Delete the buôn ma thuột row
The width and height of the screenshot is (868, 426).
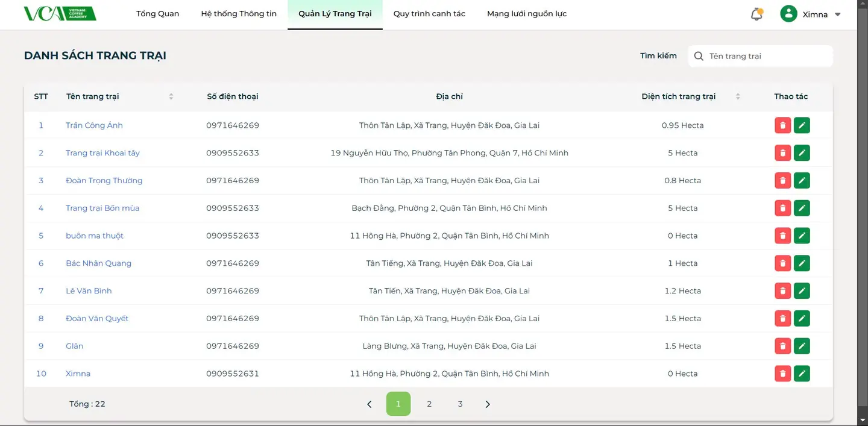[782, 236]
